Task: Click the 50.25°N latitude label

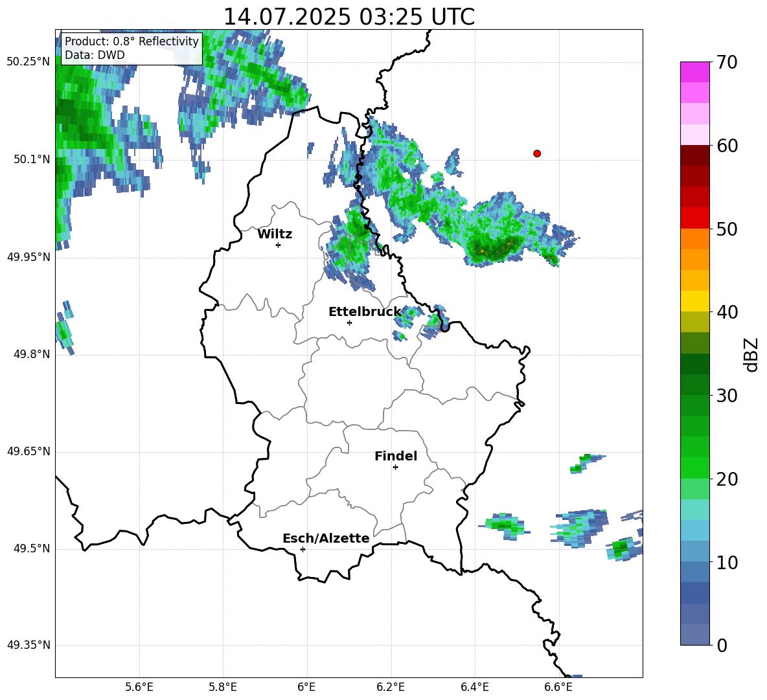Action: tap(28, 62)
